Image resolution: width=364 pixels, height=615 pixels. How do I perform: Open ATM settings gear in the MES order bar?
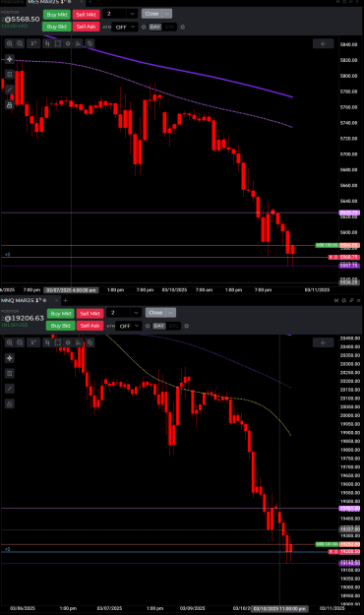pyautogui.click(x=144, y=28)
